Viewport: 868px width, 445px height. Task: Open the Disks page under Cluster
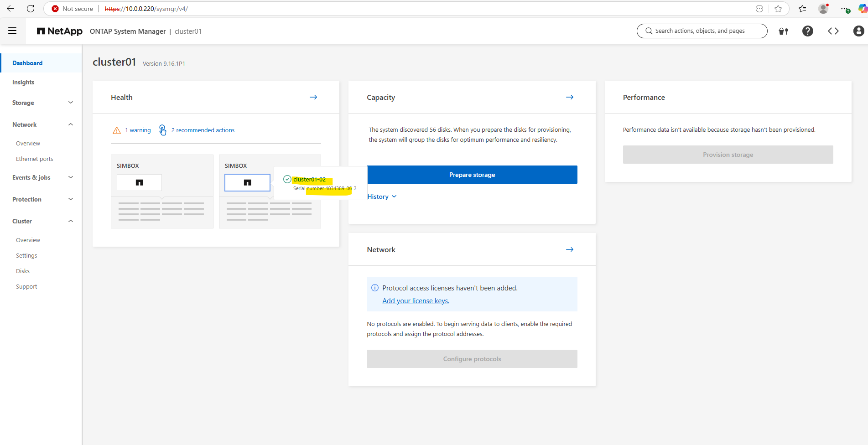(x=22, y=271)
